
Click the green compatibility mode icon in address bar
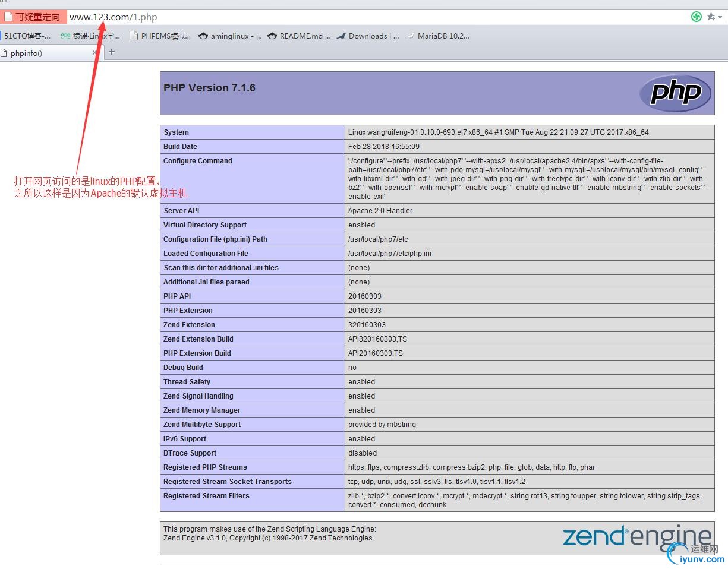(x=697, y=17)
